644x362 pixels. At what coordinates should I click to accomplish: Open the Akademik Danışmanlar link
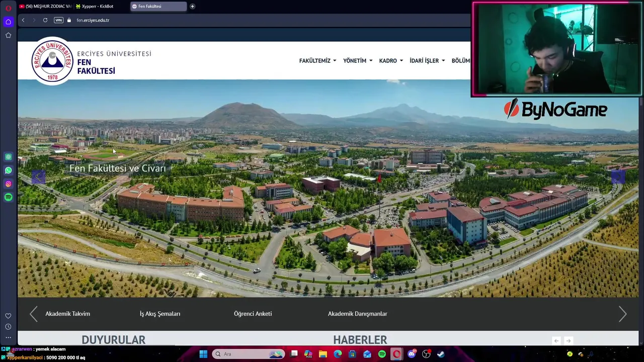358,314
